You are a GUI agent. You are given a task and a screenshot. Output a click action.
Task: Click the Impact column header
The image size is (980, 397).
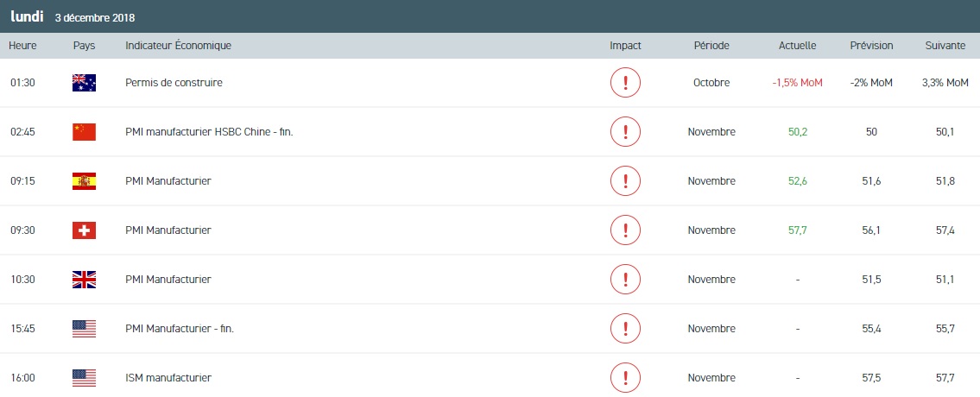[x=625, y=46]
